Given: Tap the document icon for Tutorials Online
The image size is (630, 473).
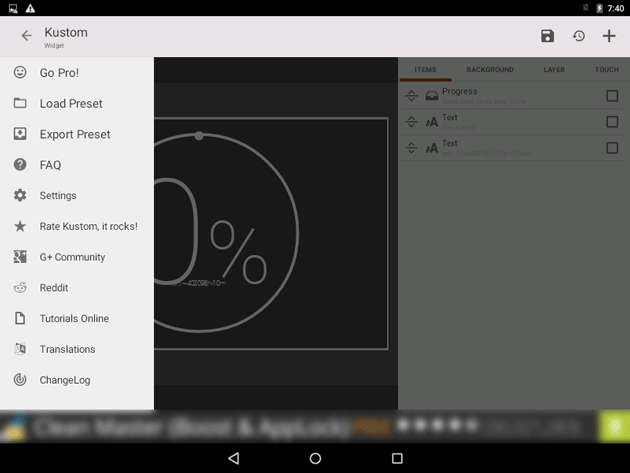Looking at the screenshot, I should coord(20,318).
